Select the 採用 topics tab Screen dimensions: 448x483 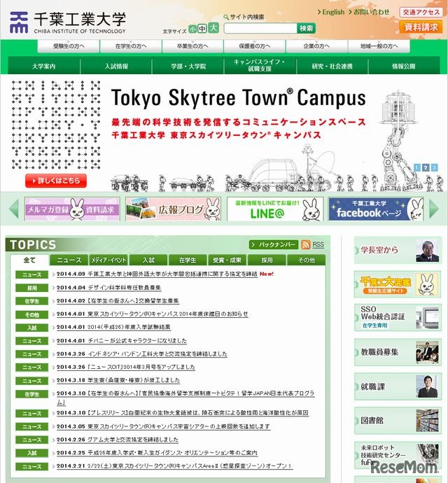(267, 260)
